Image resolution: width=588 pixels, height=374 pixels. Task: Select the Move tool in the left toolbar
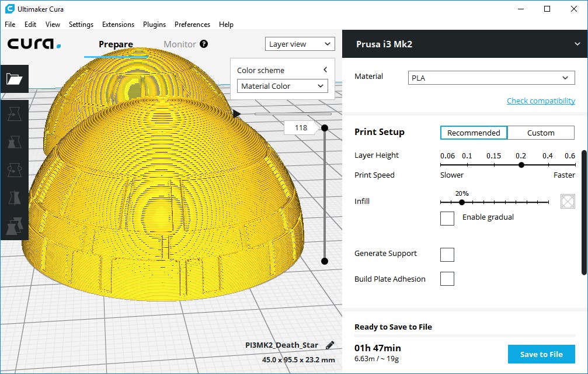click(x=14, y=113)
